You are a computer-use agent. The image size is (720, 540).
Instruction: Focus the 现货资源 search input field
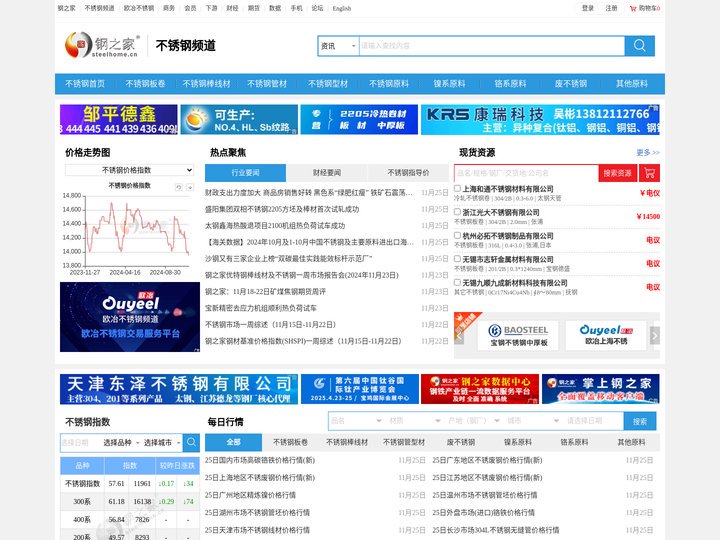(526, 173)
